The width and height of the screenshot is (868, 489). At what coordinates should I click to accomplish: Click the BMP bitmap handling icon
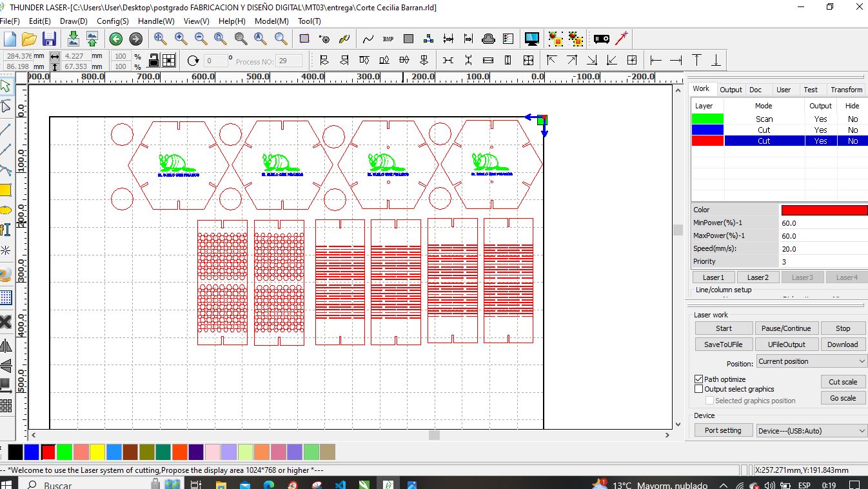[388, 39]
